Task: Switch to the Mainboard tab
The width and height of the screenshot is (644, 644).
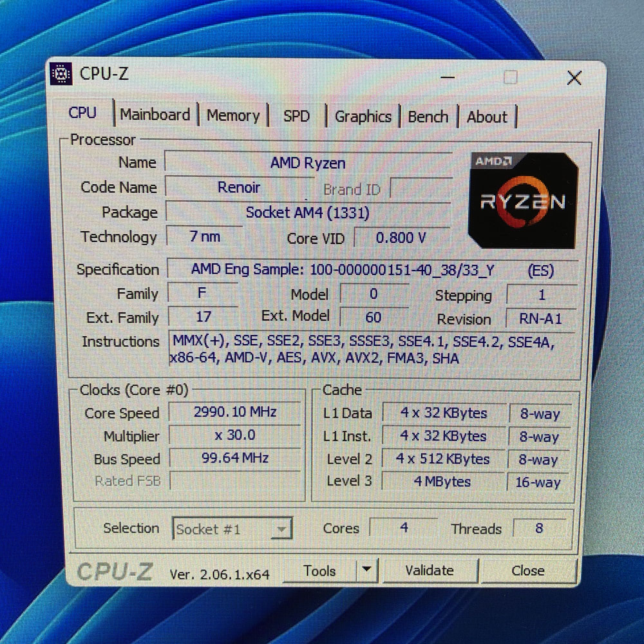Action: pos(155,115)
